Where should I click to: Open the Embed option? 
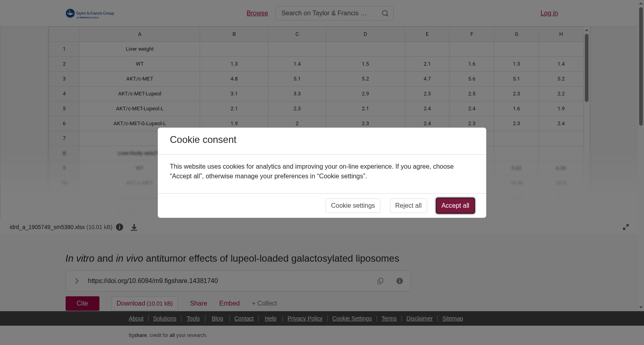[x=229, y=304]
